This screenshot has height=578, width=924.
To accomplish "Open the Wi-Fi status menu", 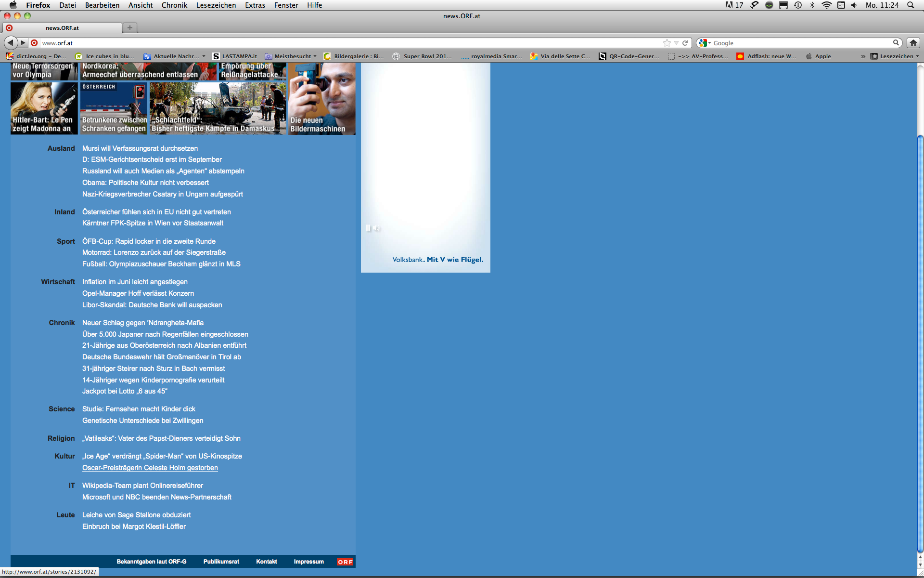I will coord(827,5).
